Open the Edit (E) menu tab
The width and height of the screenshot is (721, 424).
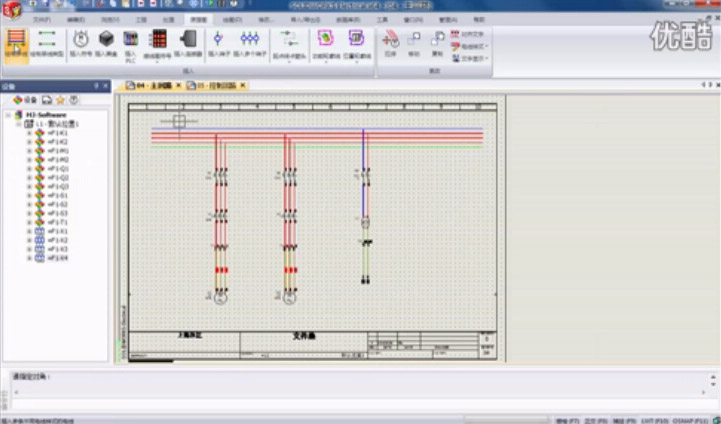[x=76, y=20]
